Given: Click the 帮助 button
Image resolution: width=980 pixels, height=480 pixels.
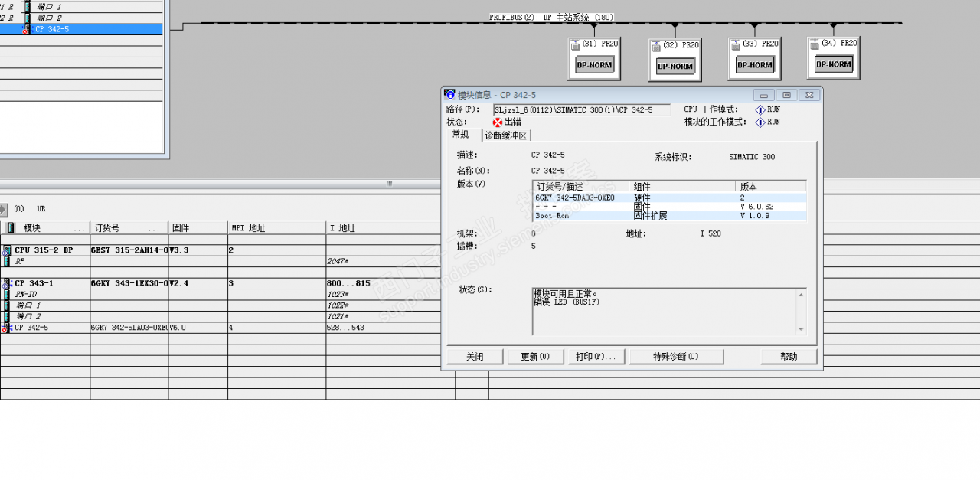Looking at the screenshot, I should (789, 357).
